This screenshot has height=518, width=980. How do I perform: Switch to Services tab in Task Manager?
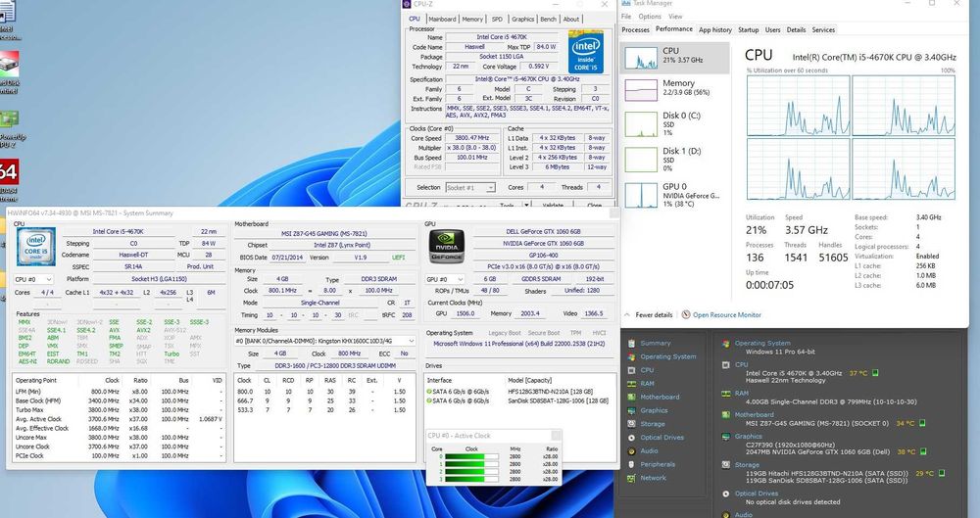tap(823, 29)
